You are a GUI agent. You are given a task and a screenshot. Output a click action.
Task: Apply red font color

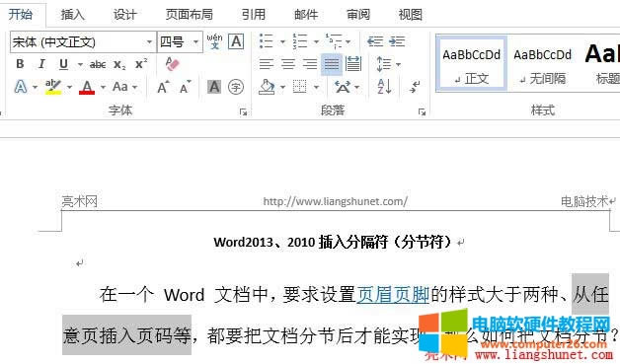click(87, 87)
